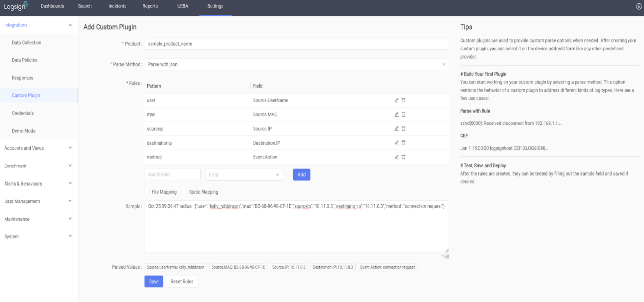Switch to the Reports tab
Viewport: 644px width, 302px height.
click(x=150, y=6)
